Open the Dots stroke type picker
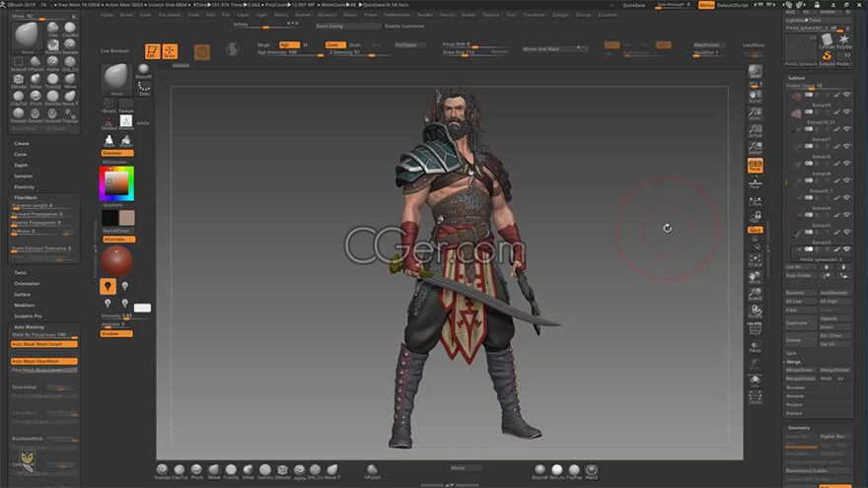The image size is (868, 488). 144,89
